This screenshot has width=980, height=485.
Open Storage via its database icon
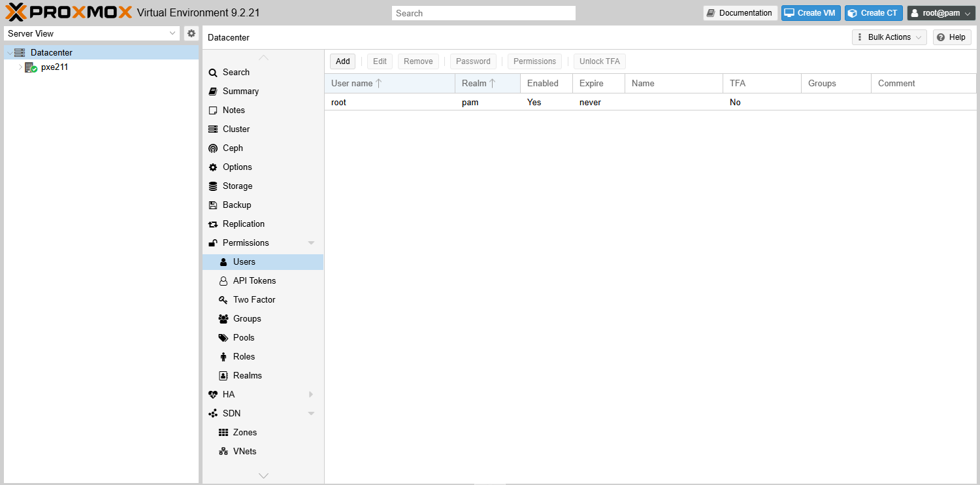(213, 186)
